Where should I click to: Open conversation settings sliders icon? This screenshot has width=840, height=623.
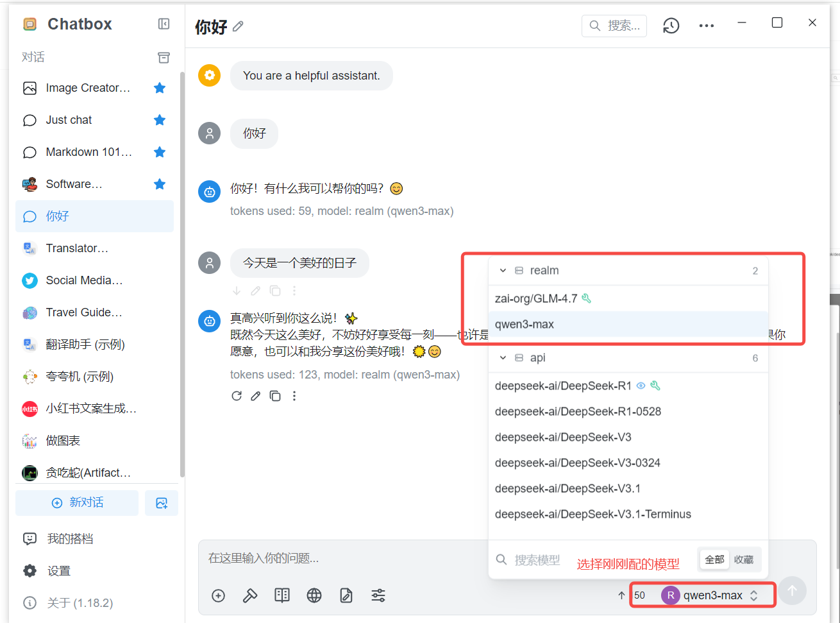(x=378, y=595)
